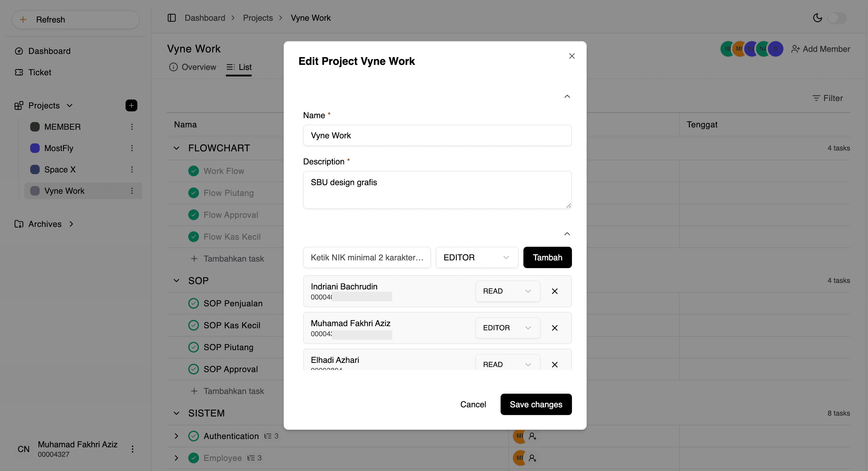
Task: Open the user menu dots near Muhamad Fakhri Aziz
Action: tap(132, 449)
